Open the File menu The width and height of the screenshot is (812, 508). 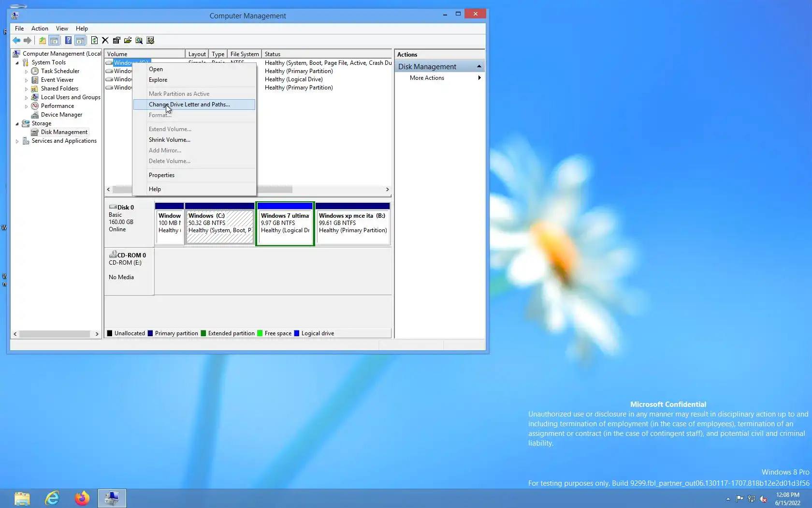click(19, 29)
